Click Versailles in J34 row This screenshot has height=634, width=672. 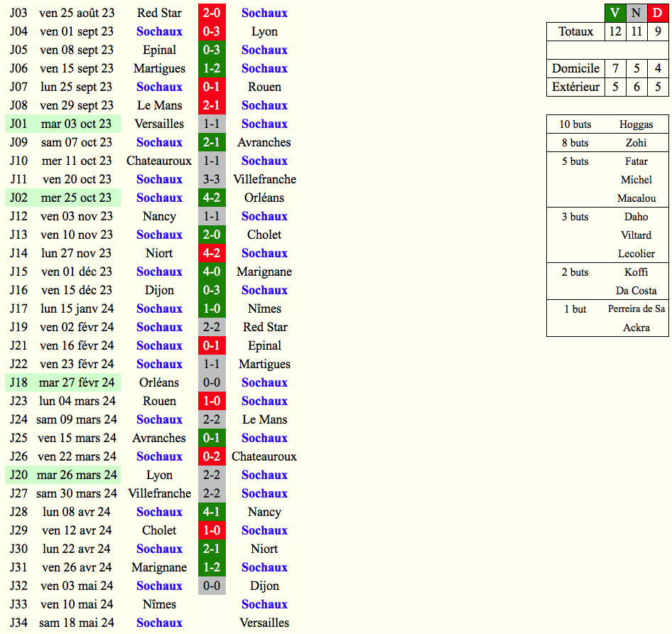(x=264, y=623)
